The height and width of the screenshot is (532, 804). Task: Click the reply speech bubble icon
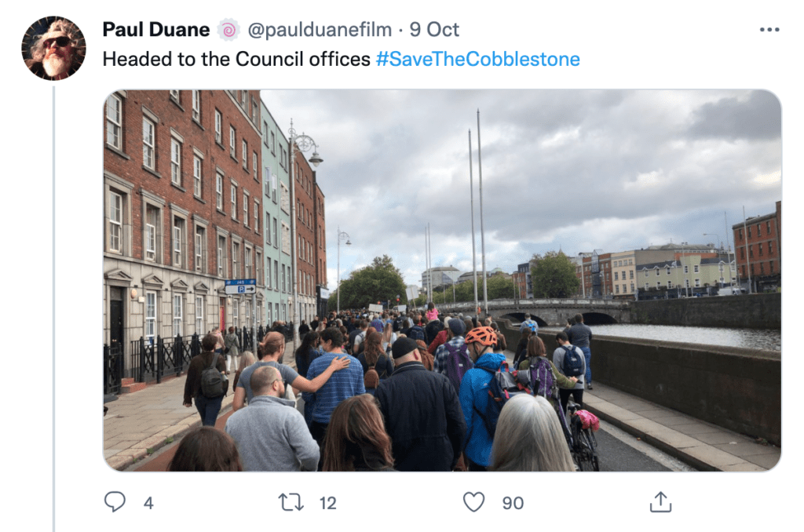[115, 501]
